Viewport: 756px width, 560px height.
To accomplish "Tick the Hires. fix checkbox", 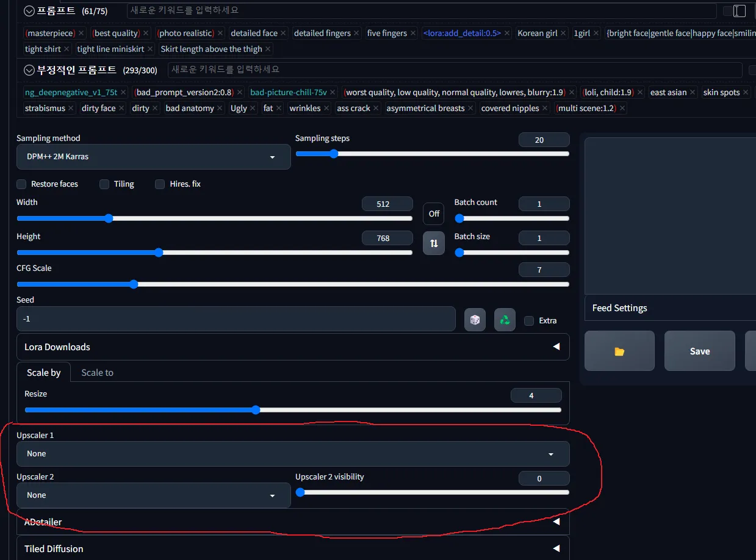I will tap(160, 184).
